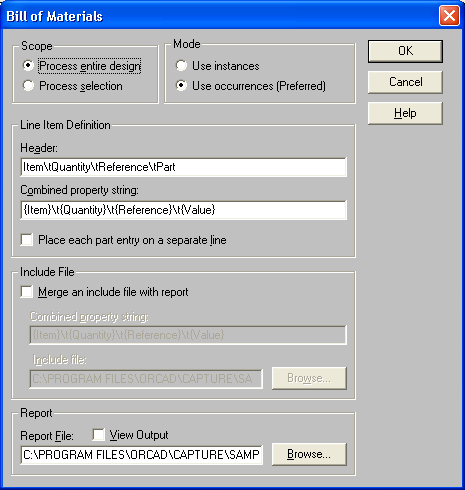
Task: Click the Report File path field
Action: click(x=142, y=455)
